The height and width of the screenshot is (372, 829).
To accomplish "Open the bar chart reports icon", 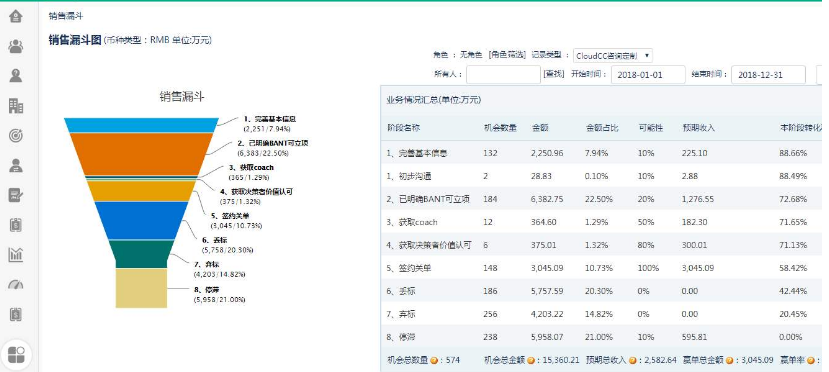I will tap(16, 255).
